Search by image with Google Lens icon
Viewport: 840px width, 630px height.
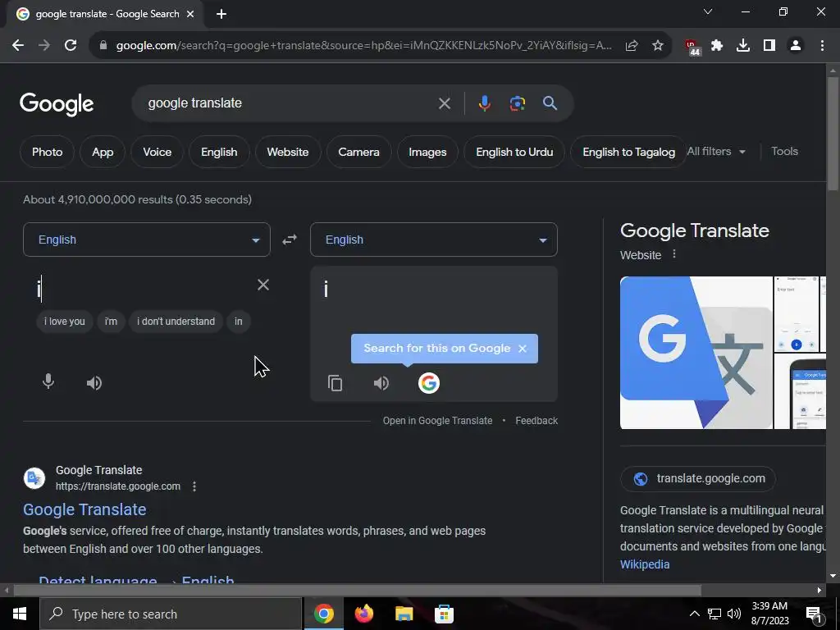(517, 103)
